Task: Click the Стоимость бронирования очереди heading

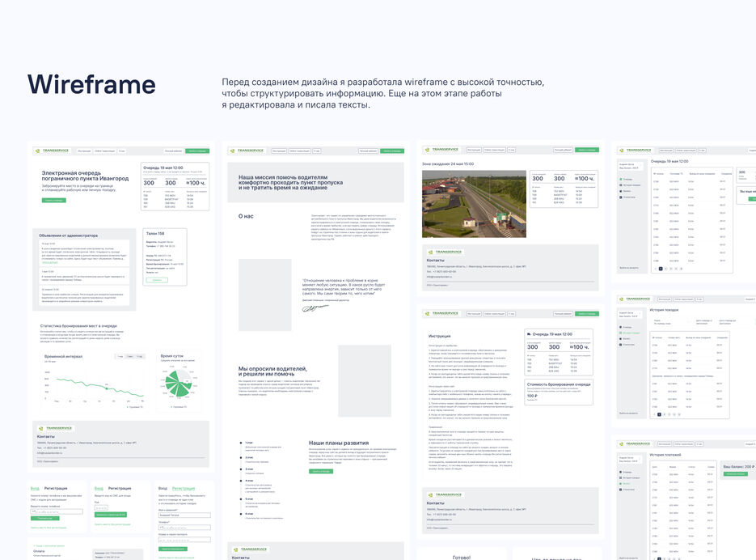Action: coord(559,384)
